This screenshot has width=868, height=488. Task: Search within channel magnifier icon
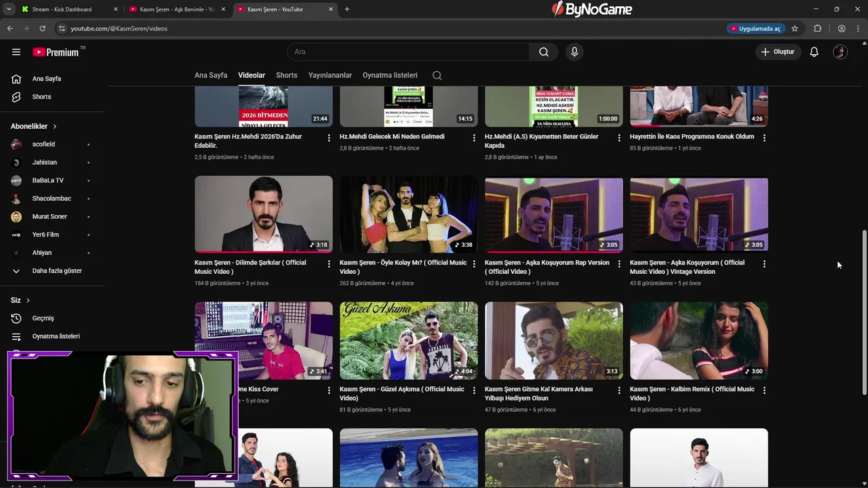(437, 75)
